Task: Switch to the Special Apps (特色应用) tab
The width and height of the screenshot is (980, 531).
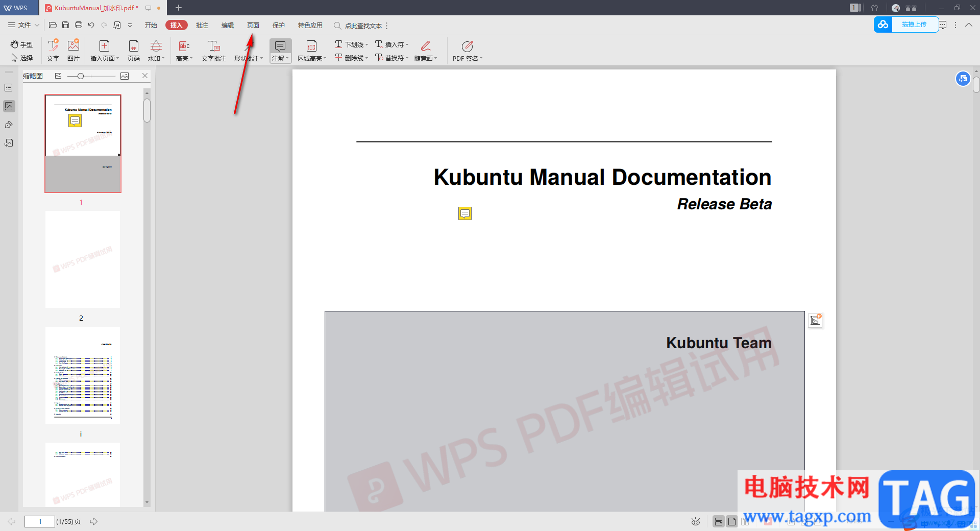Action: coord(310,25)
